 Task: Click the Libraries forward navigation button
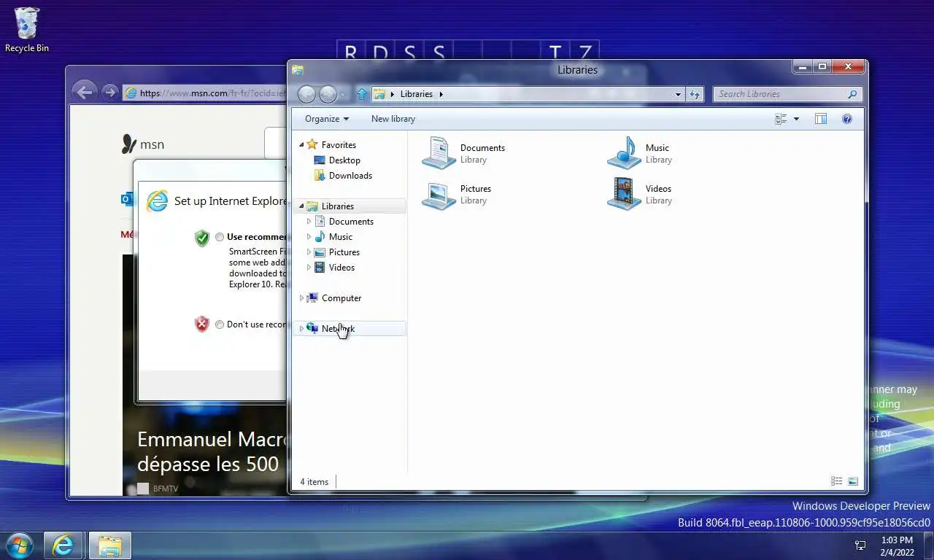328,94
